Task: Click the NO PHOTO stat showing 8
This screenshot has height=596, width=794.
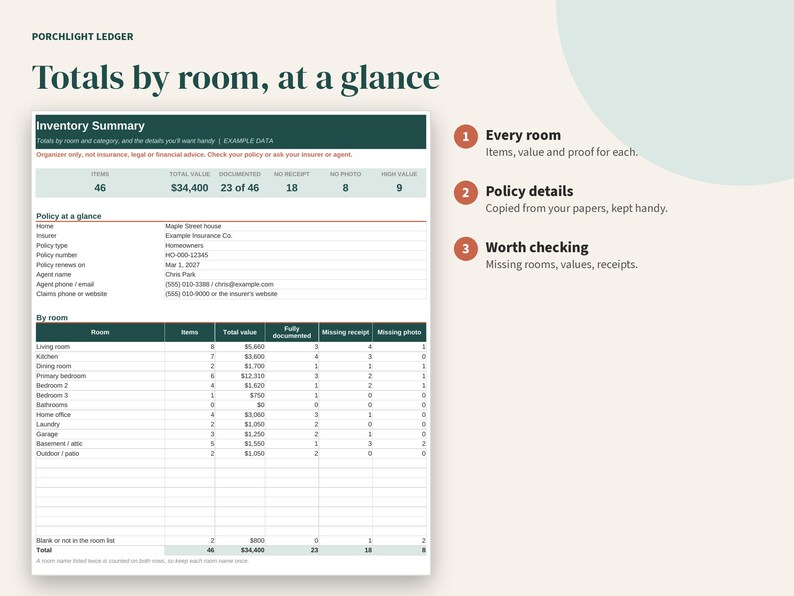Action: pyautogui.click(x=345, y=182)
